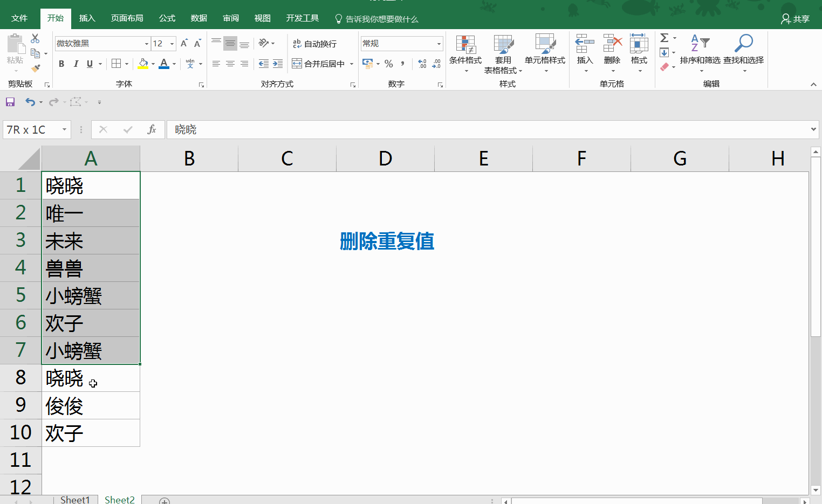822x504 pixels.
Task: Expand the number format 常规 dropdown
Action: [440, 43]
